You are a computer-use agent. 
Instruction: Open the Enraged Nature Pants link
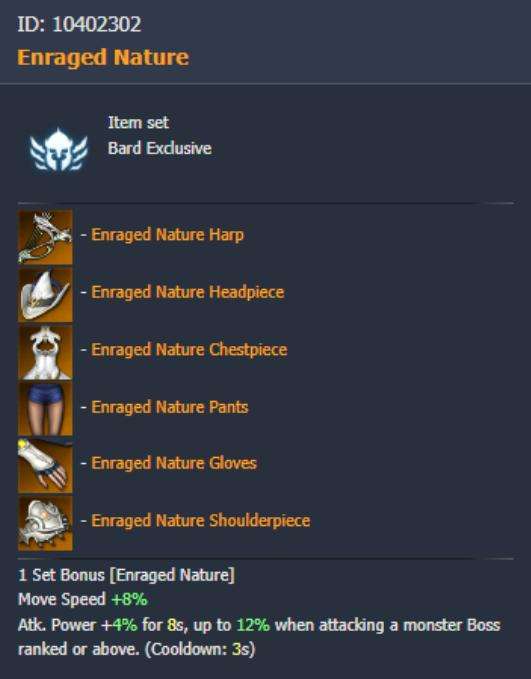coord(169,407)
